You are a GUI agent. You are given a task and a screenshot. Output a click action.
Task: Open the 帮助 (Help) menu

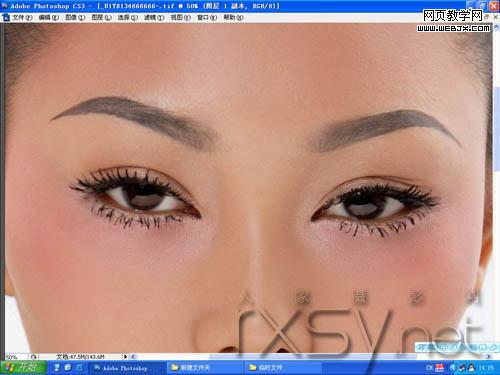[233, 17]
